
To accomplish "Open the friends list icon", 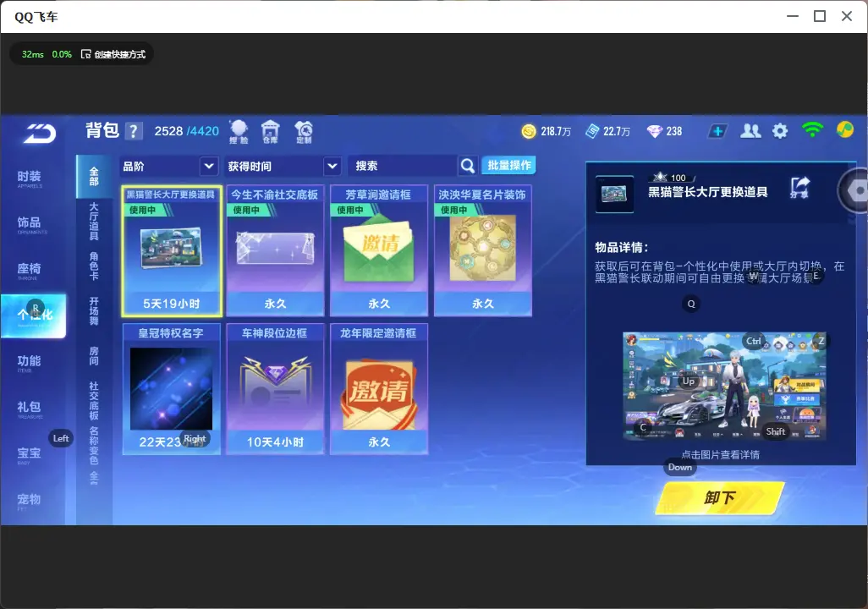I will (x=750, y=130).
